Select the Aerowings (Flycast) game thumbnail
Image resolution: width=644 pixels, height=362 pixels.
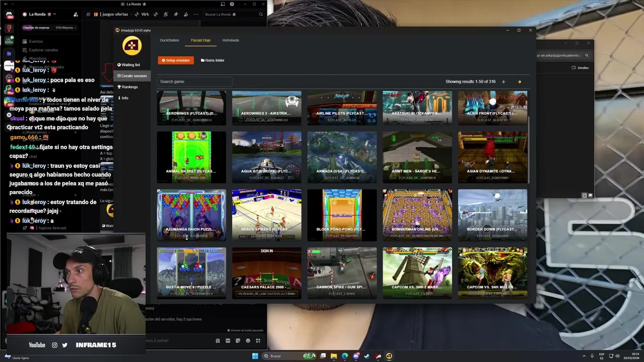point(191,108)
